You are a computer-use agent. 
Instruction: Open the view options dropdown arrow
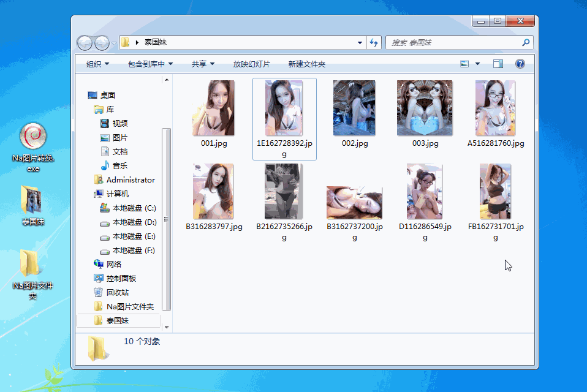tap(477, 64)
